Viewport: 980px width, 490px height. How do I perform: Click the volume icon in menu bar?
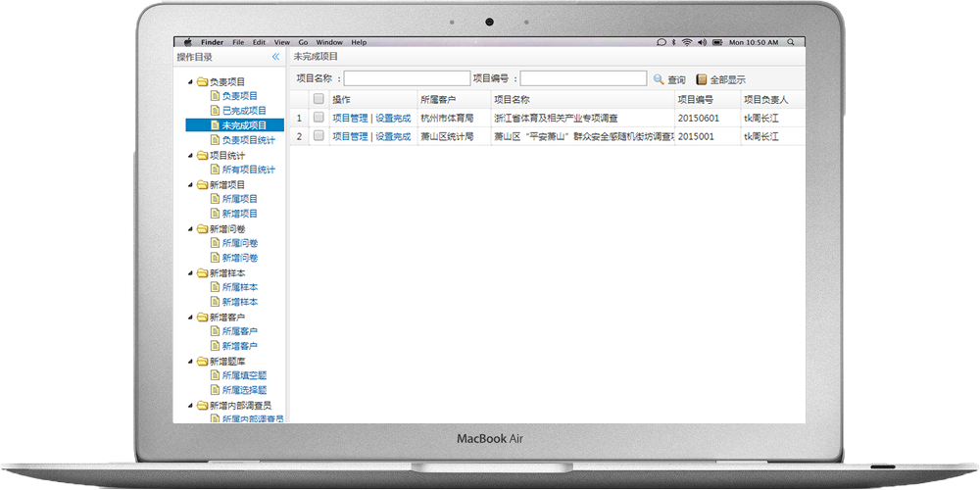(x=701, y=43)
